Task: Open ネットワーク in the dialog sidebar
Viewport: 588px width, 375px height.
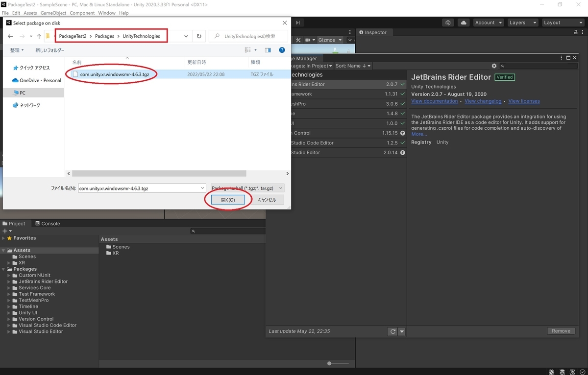Action: coord(26,105)
